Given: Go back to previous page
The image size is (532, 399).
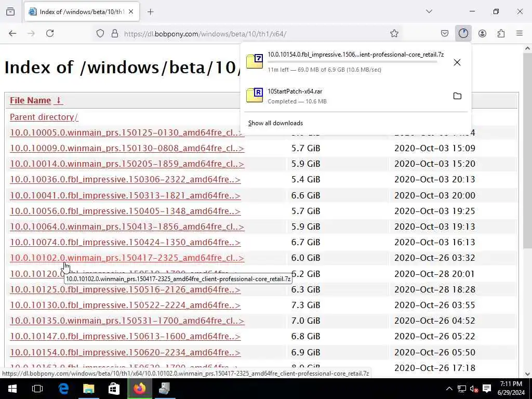Looking at the screenshot, I should tap(12, 33).
